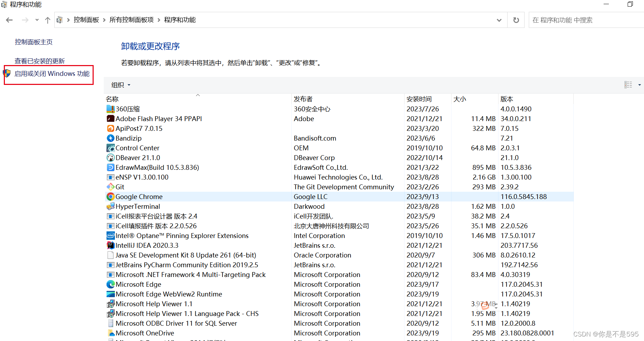Image resolution: width=644 pixels, height=341 pixels.
Task: Sort by 发布者 column header
Action: (348, 99)
